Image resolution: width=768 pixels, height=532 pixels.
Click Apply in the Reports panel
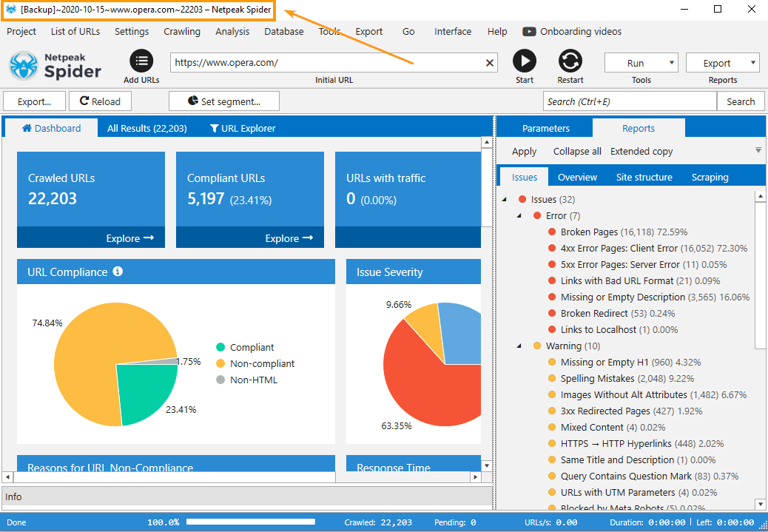[524, 152]
